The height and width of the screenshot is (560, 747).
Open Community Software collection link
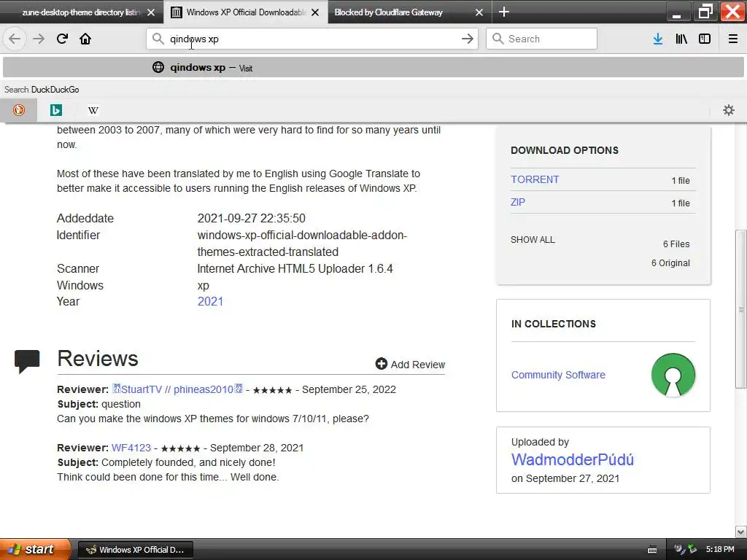pyautogui.click(x=558, y=375)
